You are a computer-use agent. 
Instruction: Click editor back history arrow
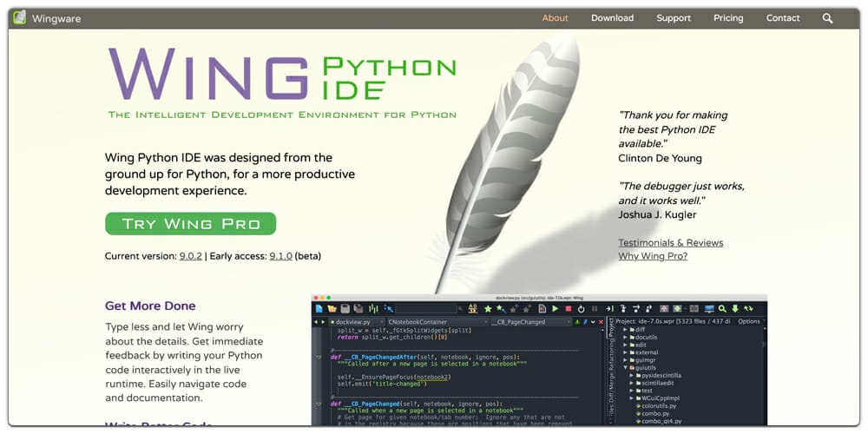pos(316,322)
